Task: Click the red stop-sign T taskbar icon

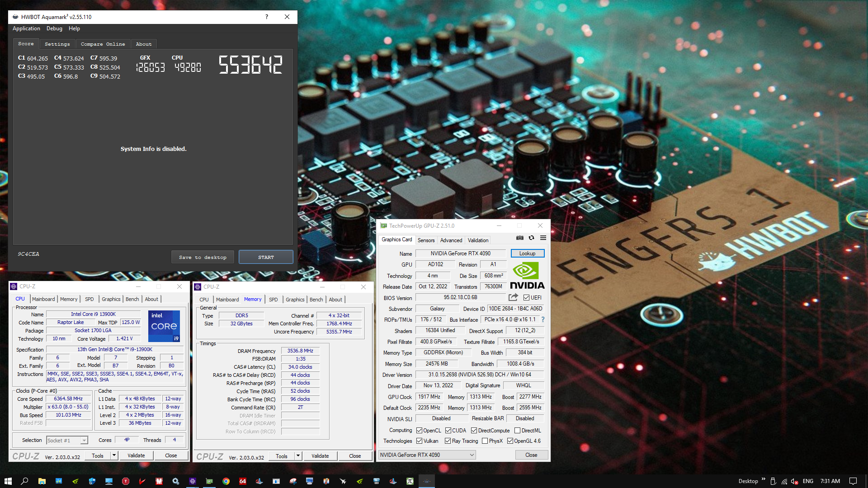Action: coord(126,481)
